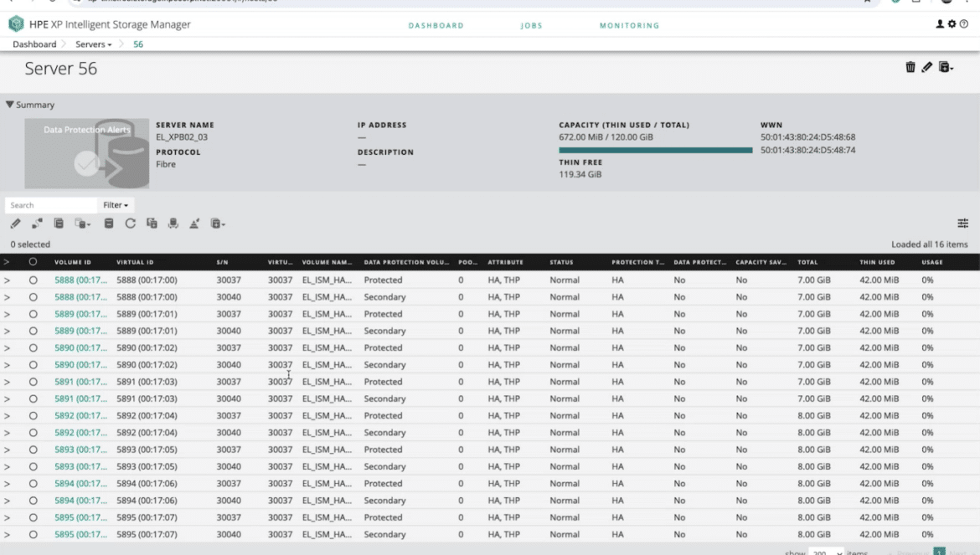
Task: Sort by STATUS column header
Action: (x=561, y=262)
